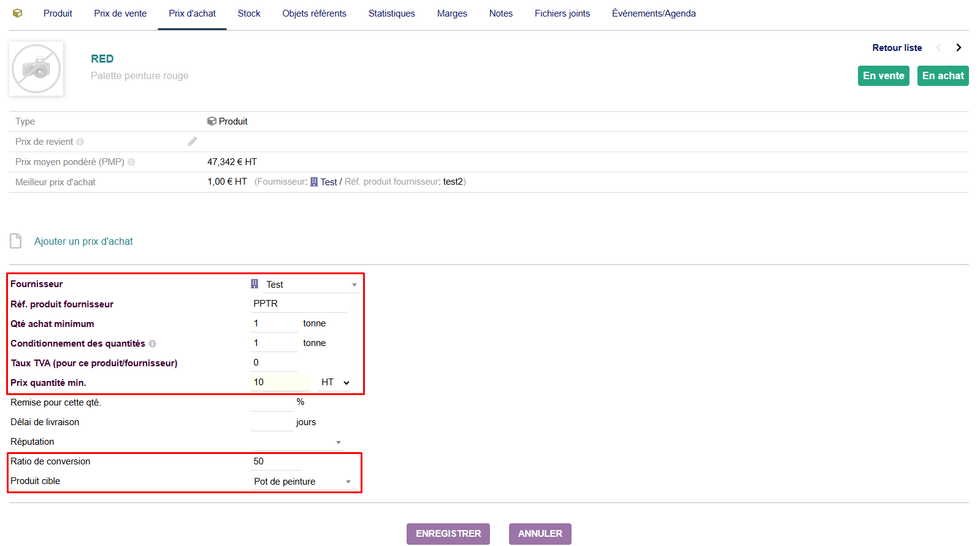
Task: Click the Réf. produit fournisseur input field
Action: tap(299, 304)
